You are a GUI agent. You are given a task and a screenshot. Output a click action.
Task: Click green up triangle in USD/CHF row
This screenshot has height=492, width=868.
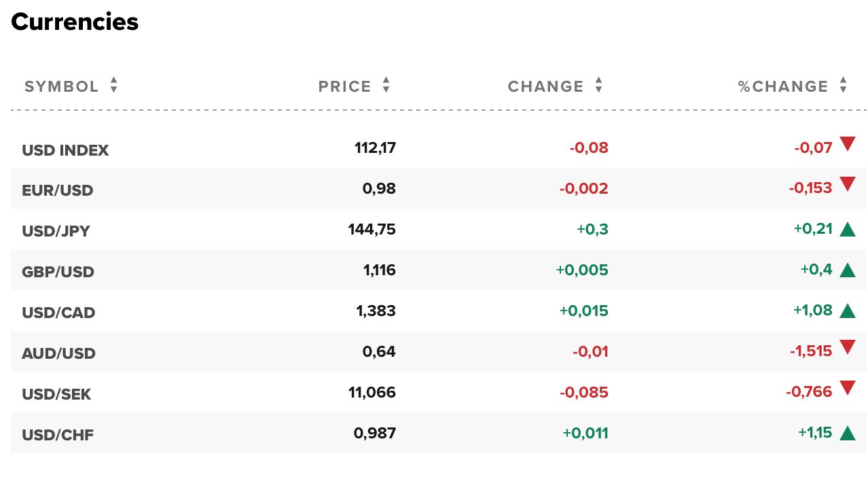click(847, 433)
